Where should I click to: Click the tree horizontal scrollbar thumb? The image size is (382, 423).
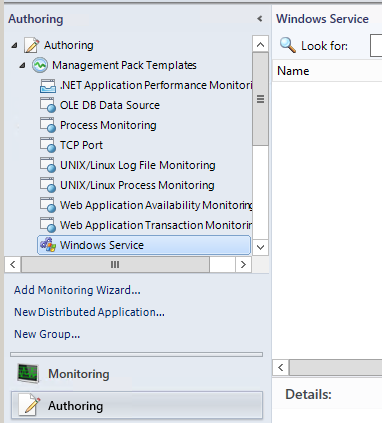[x=115, y=264]
